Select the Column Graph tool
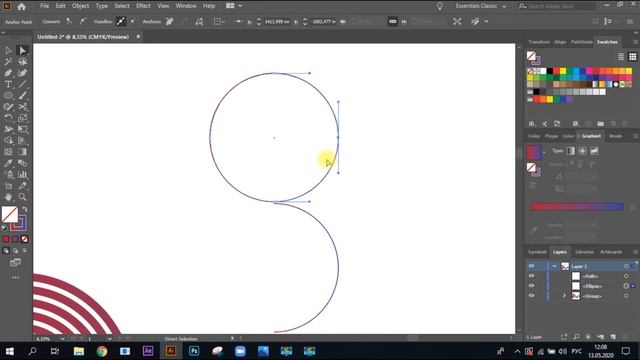640x360 pixels. (x=22, y=175)
